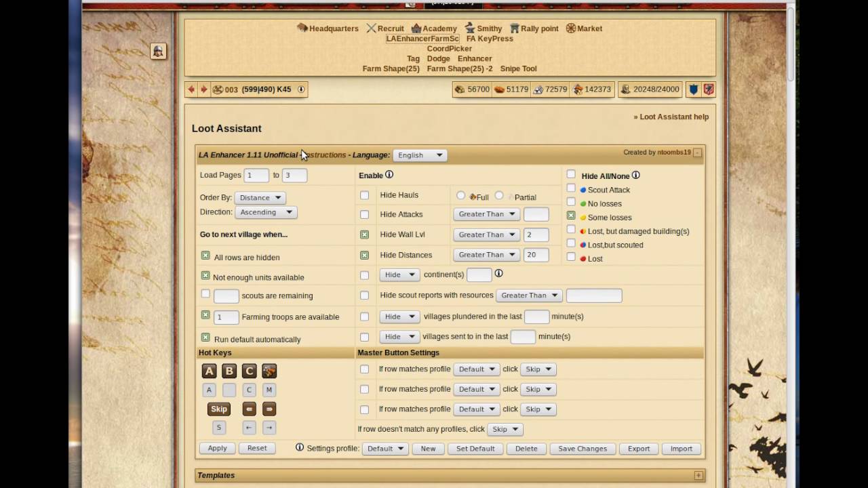Click the blue shield icon in the header

point(694,89)
